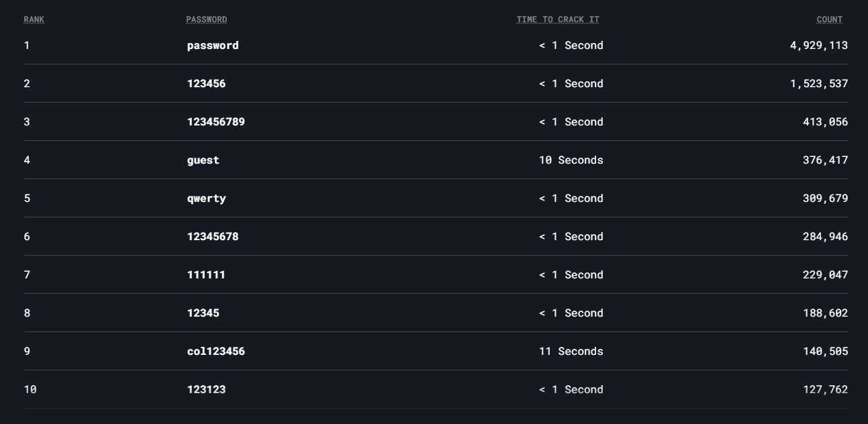Click the count value 4,929,113
Viewport: 868px width, 424px height.
click(818, 46)
